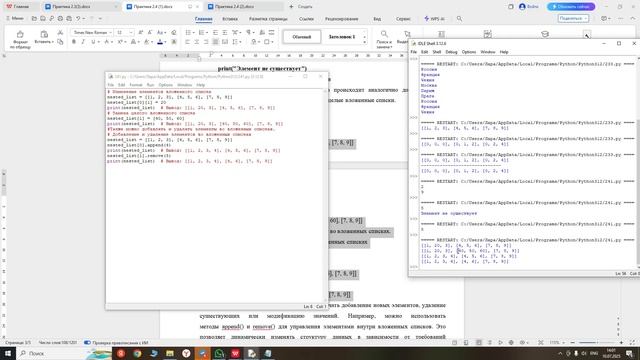
Task: Open the Разметка страницы ribbon tab
Action: [x=268, y=19]
